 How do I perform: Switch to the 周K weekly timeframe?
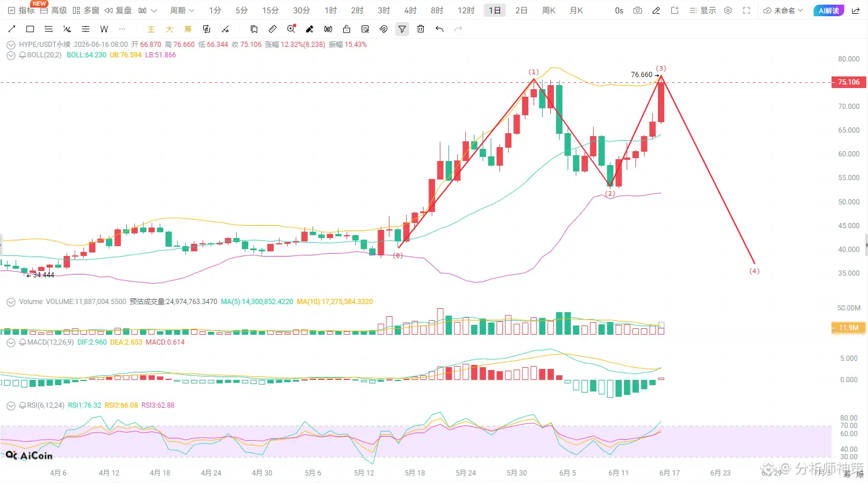(x=549, y=10)
